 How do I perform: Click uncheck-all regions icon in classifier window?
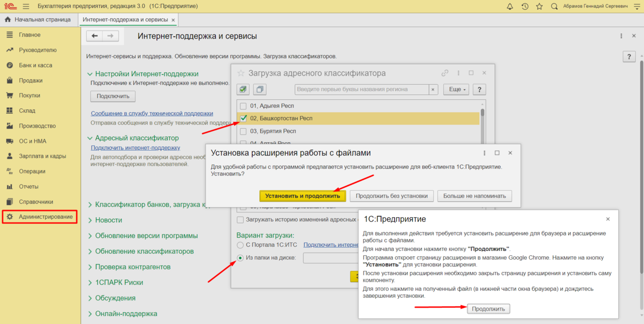260,89
